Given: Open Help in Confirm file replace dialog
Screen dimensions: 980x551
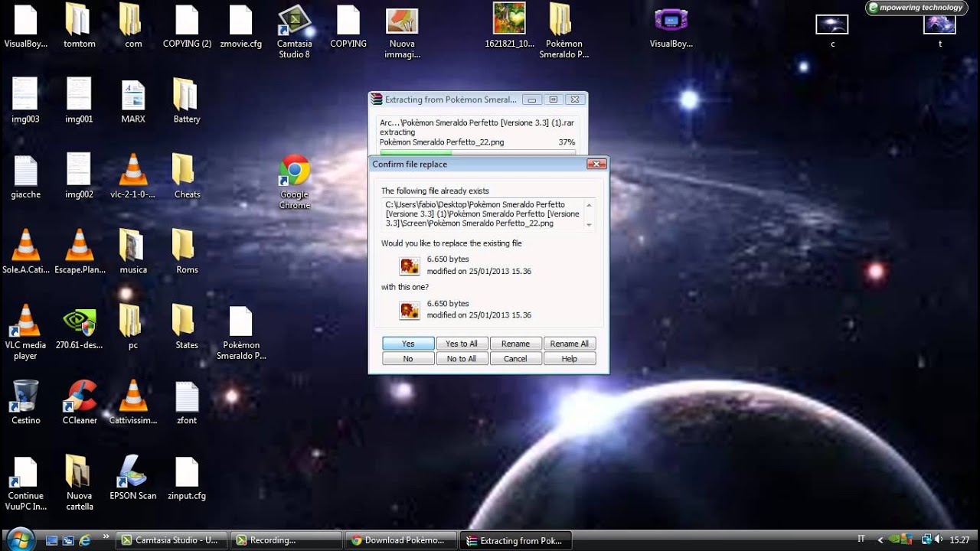Looking at the screenshot, I should (x=569, y=358).
